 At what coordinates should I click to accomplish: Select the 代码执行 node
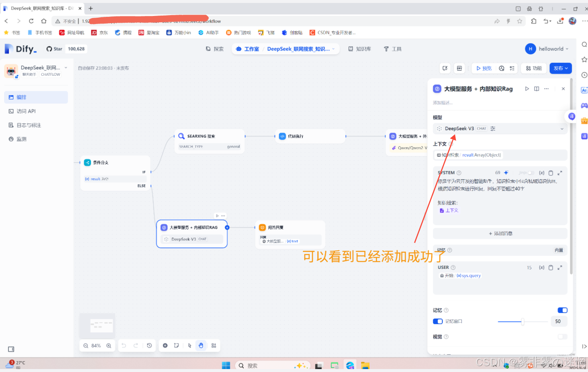(x=310, y=136)
